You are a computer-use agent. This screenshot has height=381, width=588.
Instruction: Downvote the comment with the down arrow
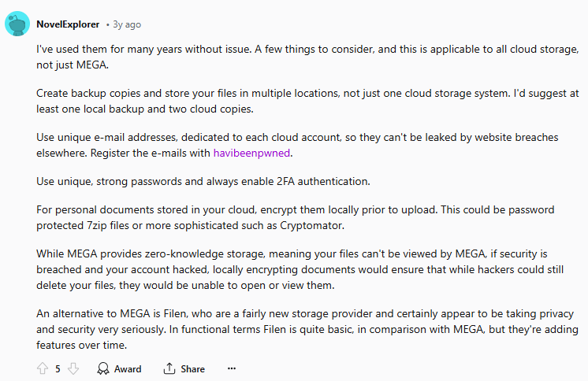tap(73, 368)
